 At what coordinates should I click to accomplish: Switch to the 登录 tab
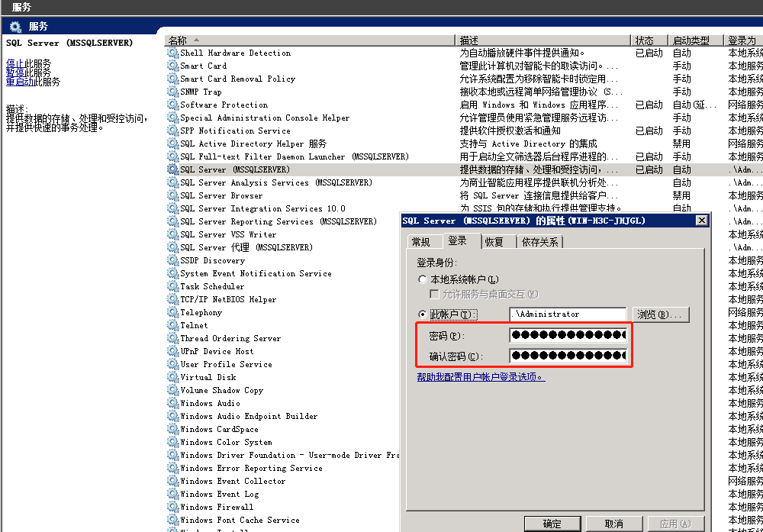[x=457, y=240]
